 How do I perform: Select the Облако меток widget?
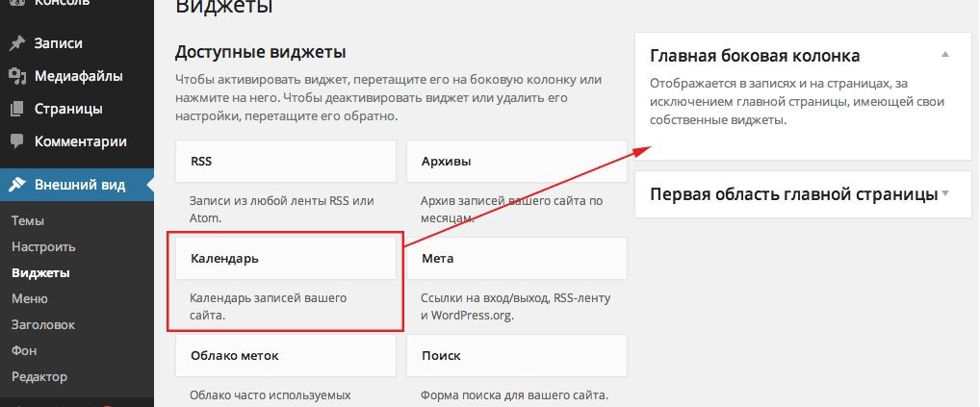click(286, 355)
